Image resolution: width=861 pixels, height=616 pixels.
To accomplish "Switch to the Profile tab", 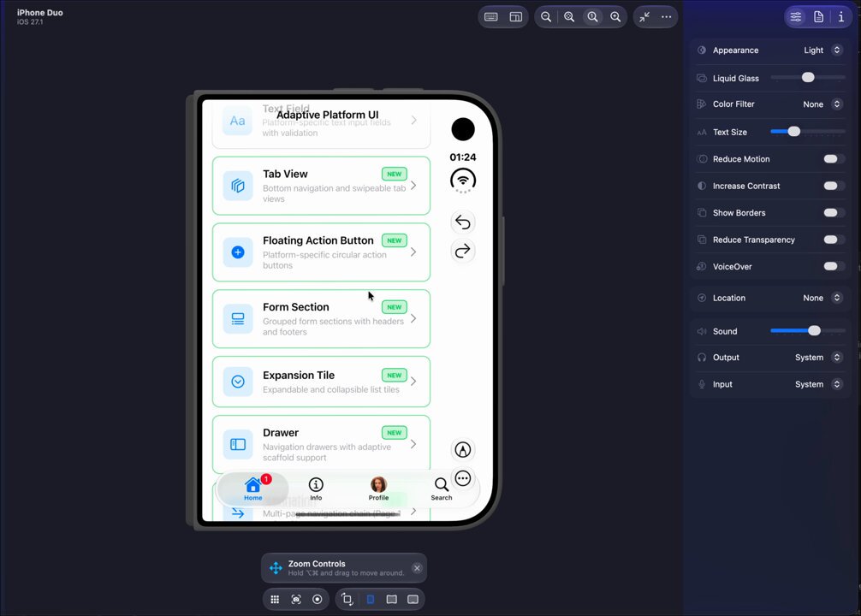I will pos(378,489).
